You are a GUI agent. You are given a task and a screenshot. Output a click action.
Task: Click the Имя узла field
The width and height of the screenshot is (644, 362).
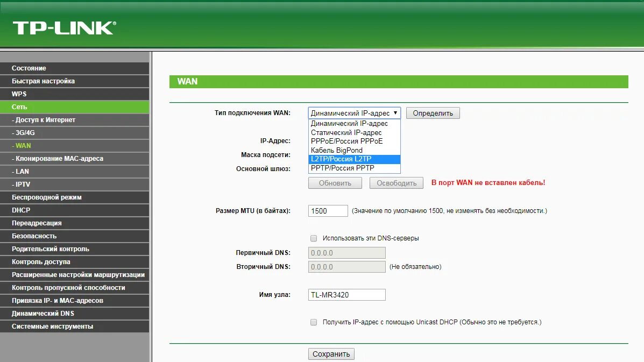pyautogui.click(x=346, y=295)
